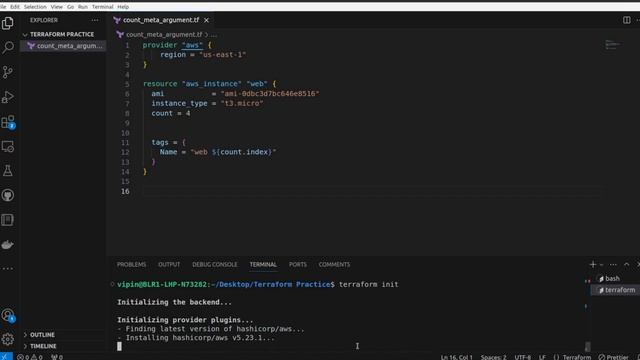
Task: Click the "count = 4" line
Action: (x=171, y=113)
